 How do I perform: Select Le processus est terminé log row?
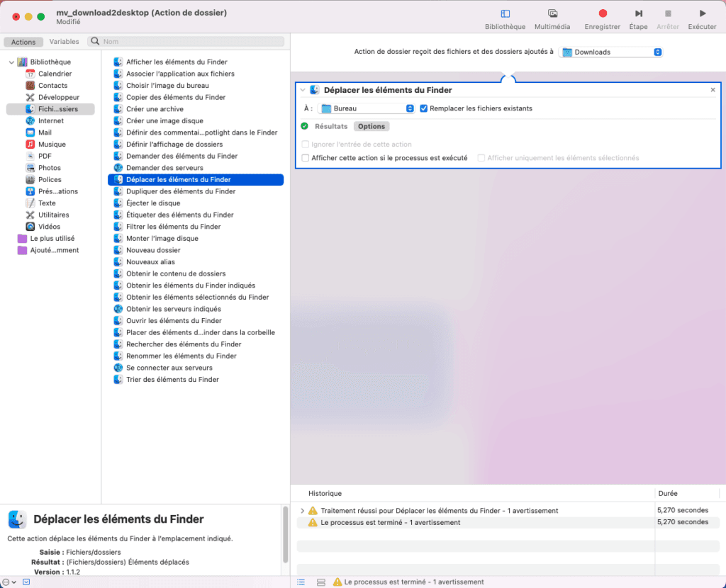tap(508, 523)
